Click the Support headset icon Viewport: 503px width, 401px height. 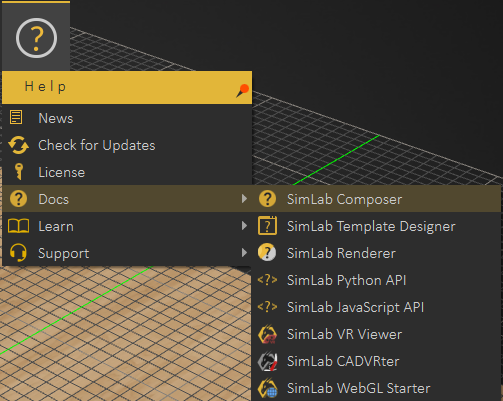[x=18, y=253]
